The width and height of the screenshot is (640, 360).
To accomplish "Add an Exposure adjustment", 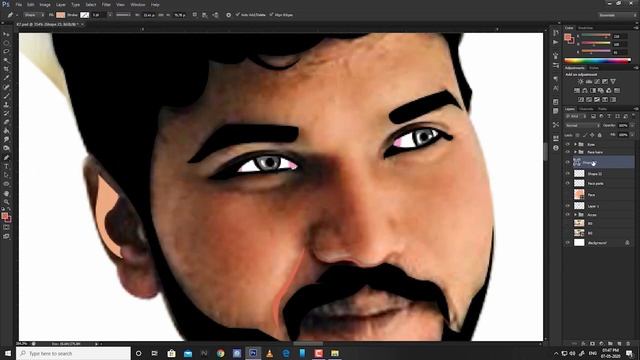I will point(605,82).
